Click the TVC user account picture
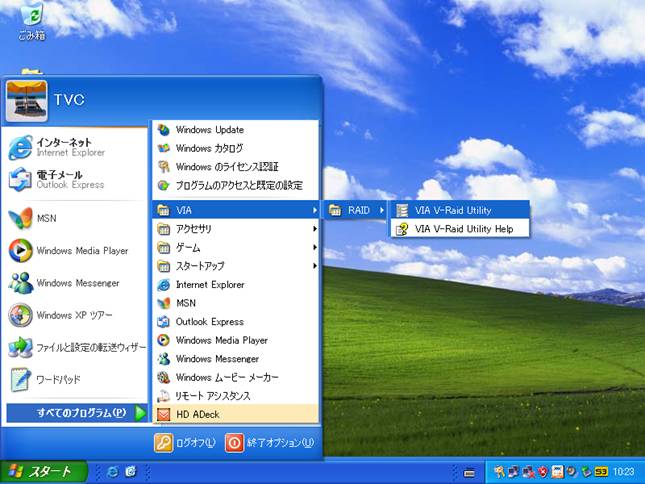Image resolution: width=645 pixels, height=484 pixels. (x=27, y=101)
